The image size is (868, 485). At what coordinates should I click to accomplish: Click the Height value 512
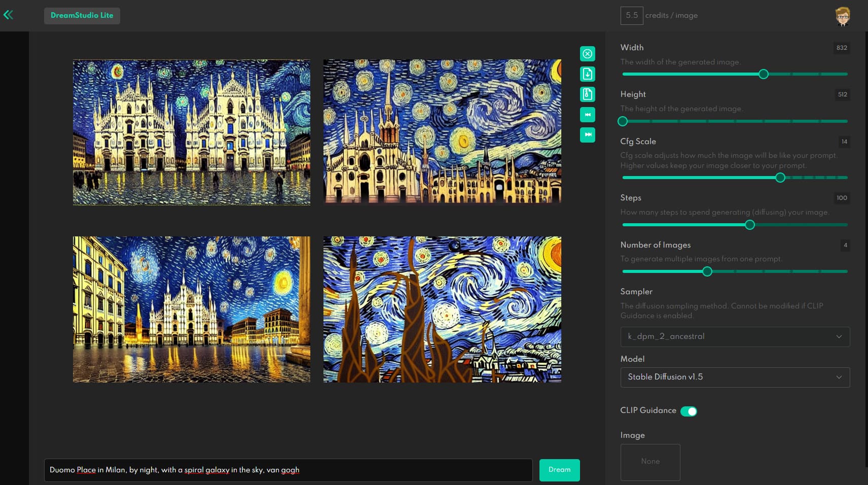[x=842, y=94]
